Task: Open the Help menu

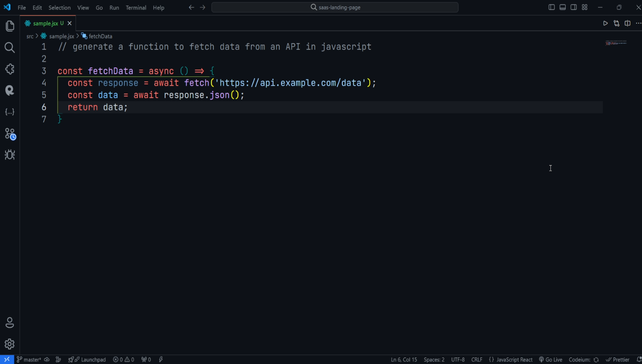Action: click(x=159, y=8)
